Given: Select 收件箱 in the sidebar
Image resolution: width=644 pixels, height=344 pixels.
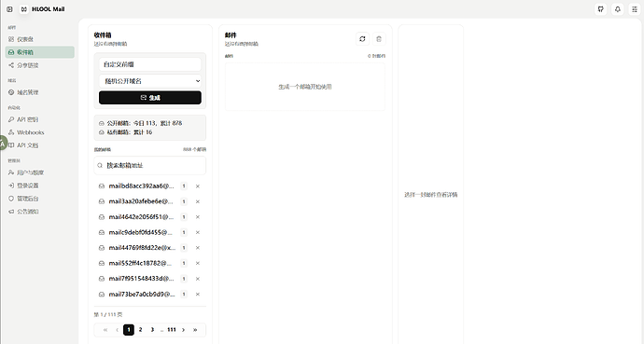Looking at the screenshot, I should [40, 52].
